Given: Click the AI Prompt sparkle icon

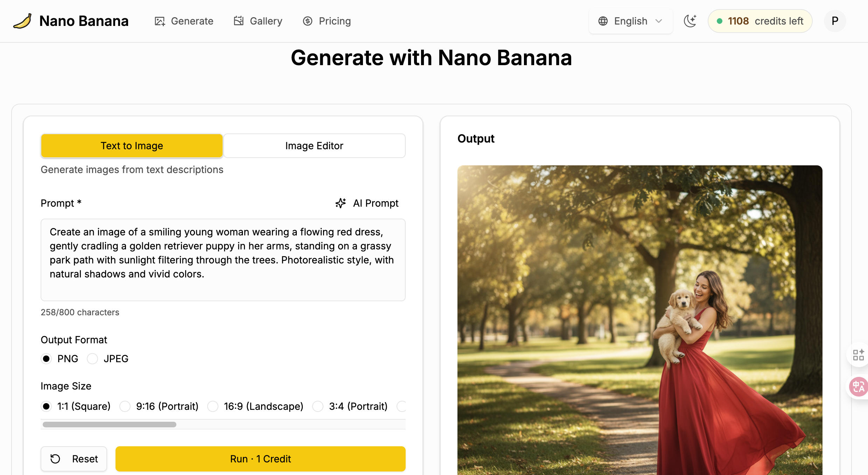Looking at the screenshot, I should pos(340,203).
